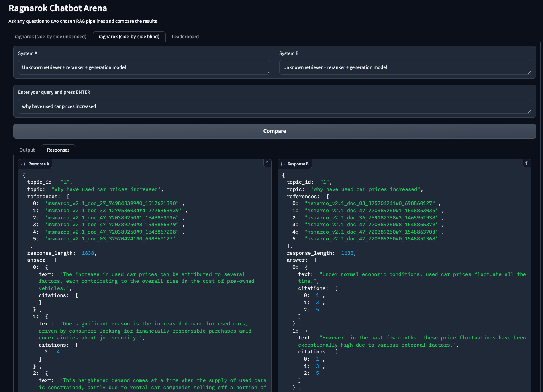The width and height of the screenshot is (543, 392).
Task: Click the braces icon beside Response B label
Action: pyautogui.click(x=283, y=164)
